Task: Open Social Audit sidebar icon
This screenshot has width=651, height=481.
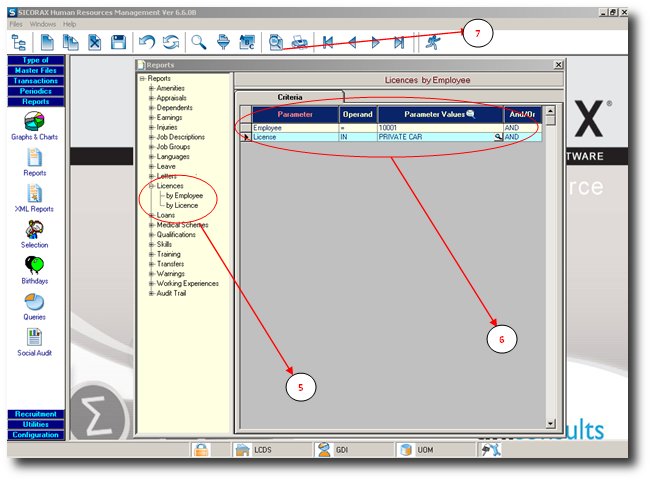Action: click(x=34, y=339)
